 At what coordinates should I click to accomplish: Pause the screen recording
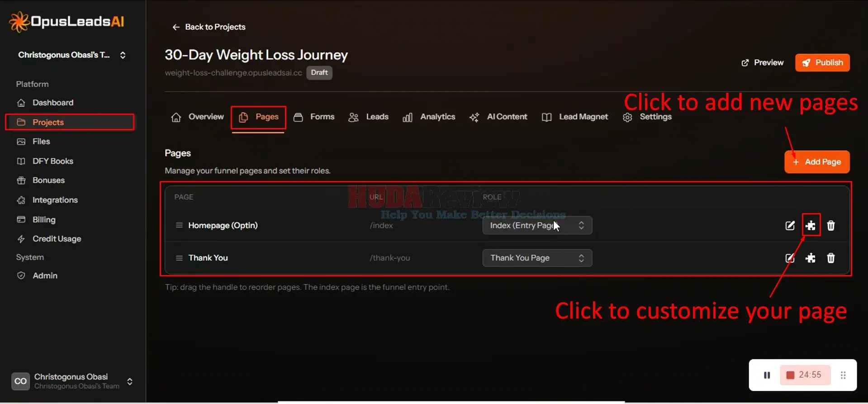[767, 375]
